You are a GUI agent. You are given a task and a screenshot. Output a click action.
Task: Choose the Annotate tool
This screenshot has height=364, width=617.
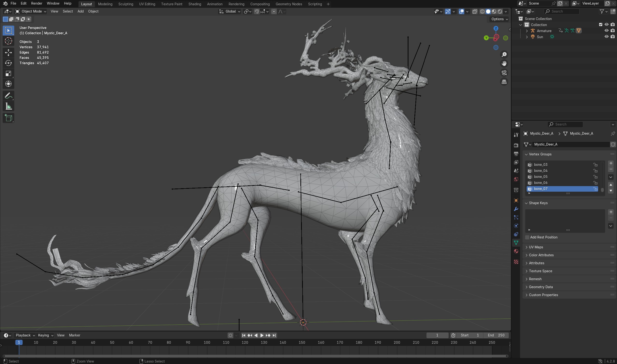point(8,96)
